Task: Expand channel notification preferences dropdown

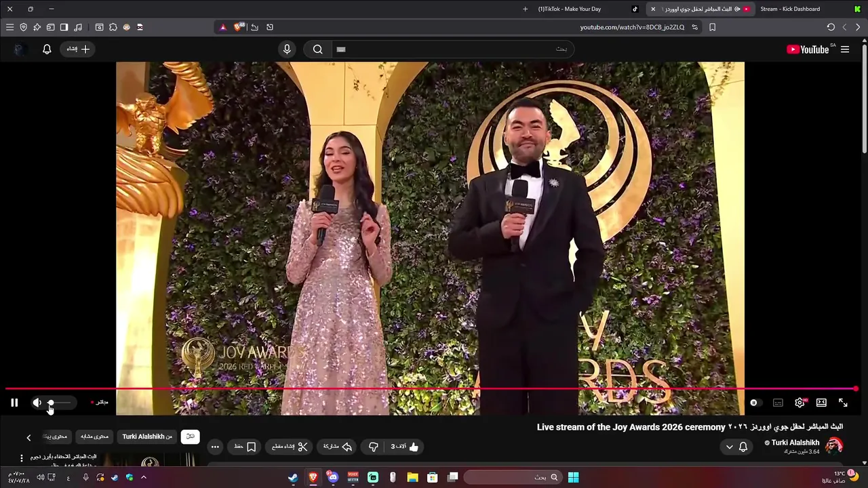Action: click(x=736, y=447)
